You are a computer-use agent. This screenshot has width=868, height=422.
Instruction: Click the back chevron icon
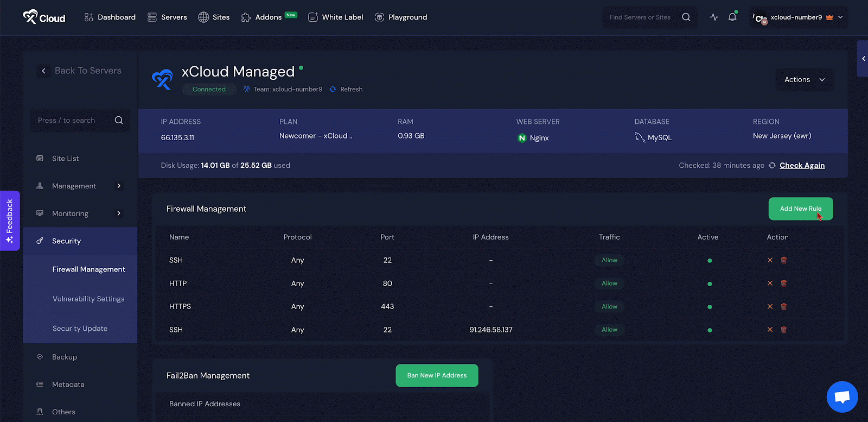click(x=44, y=71)
